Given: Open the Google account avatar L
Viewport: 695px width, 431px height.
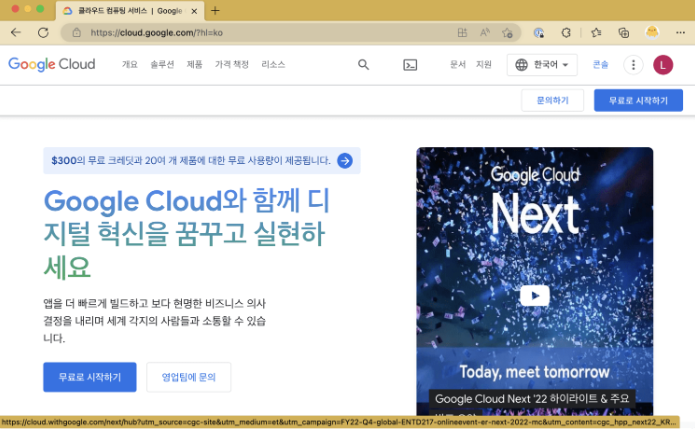Looking at the screenshot, I should click(x=663, y=65).
